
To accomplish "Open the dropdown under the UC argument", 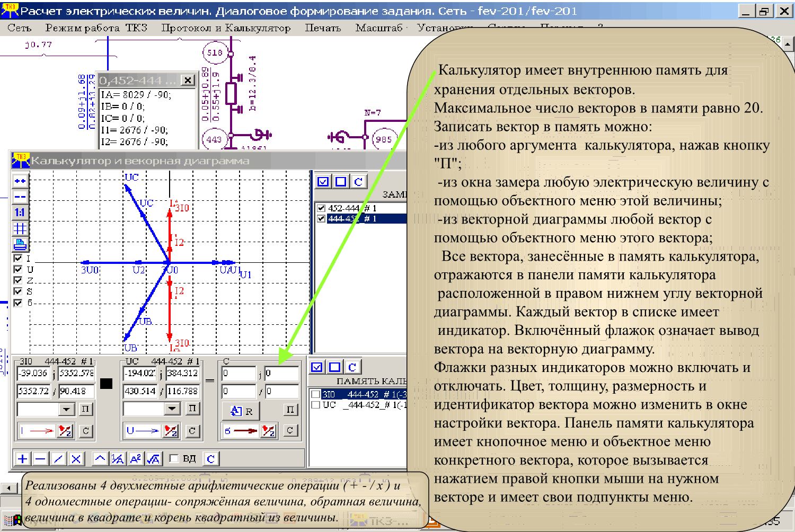I will (172, 409).
